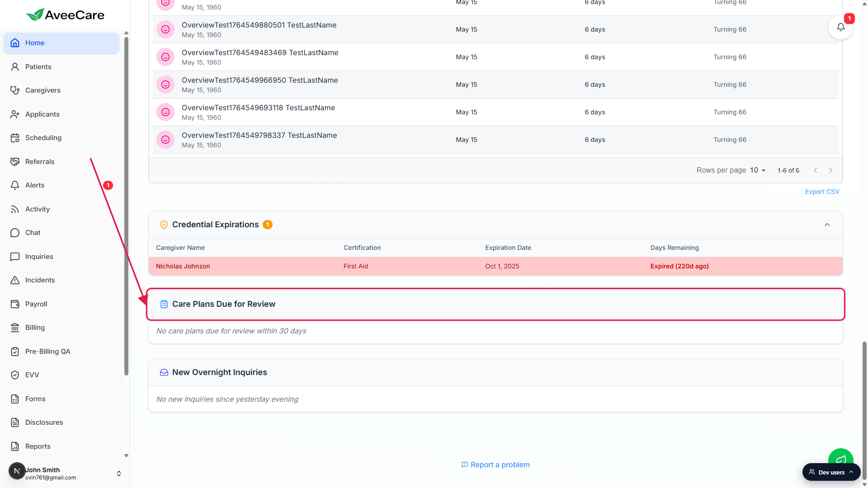This screenshot has width=868, height=488.
Task: Open the Scheduling menu item
Action: tap(61, 138)
